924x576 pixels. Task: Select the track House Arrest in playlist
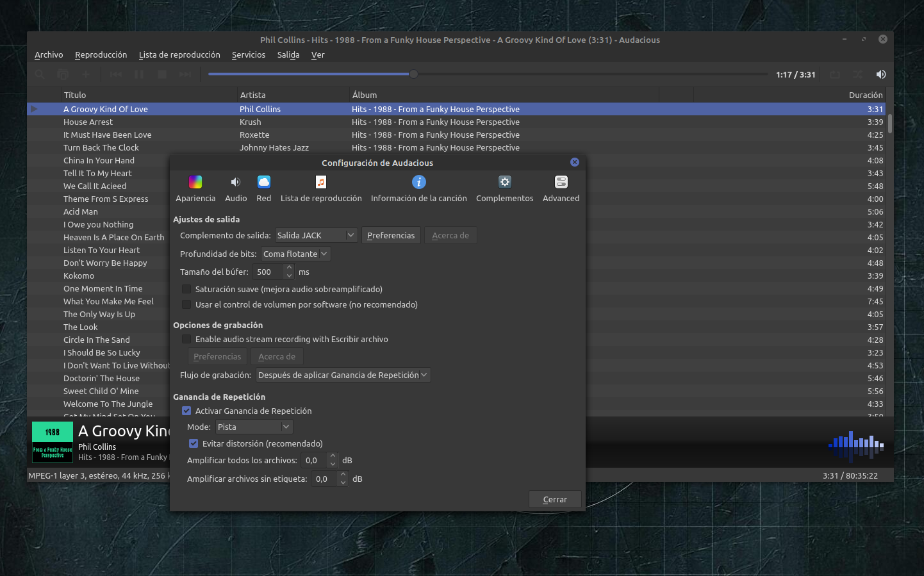(88, 122)
